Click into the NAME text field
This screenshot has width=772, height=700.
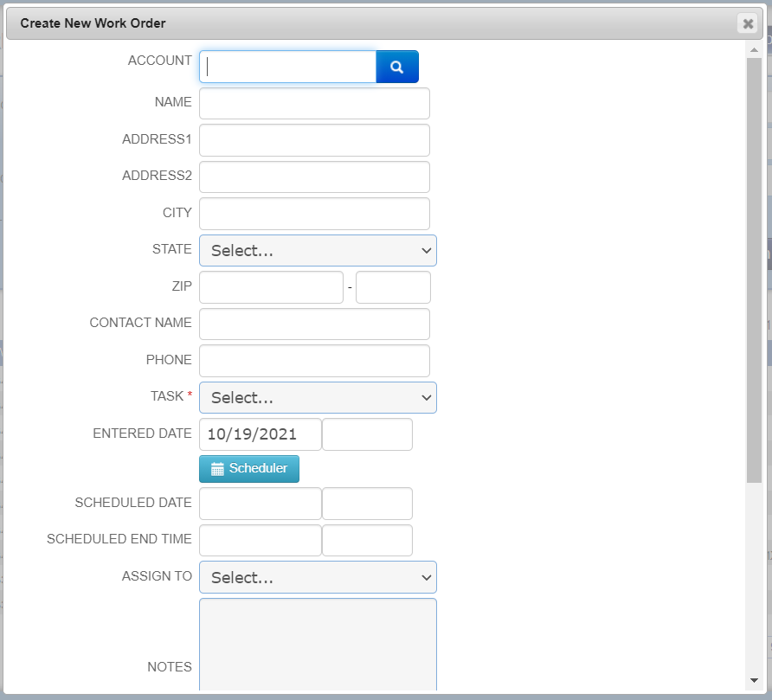coord(314,103)
